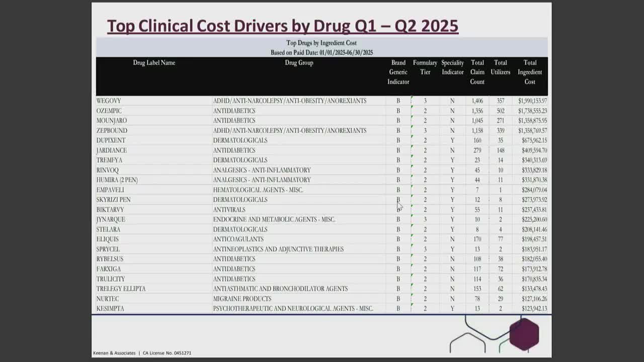Click the BIKTARVY drug name cell
The width and height of the screenshot is (644, 362).
click(x=110, y=210)
